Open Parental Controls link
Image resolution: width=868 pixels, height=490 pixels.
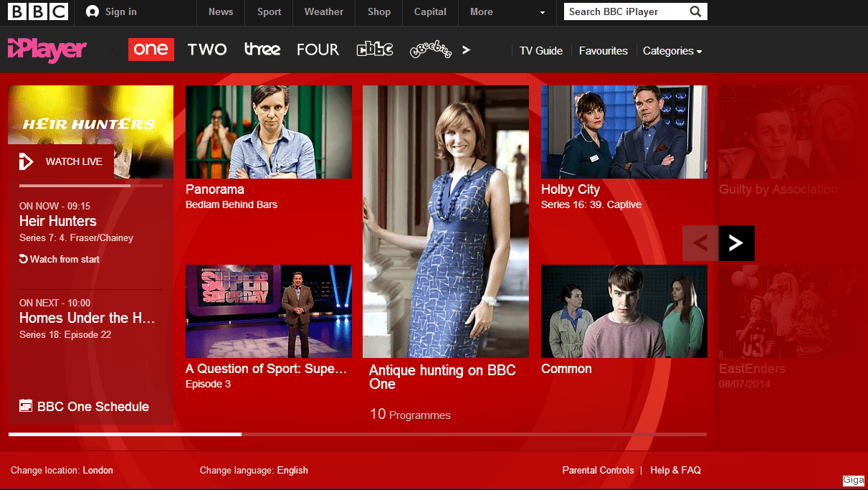coord(598,471)
